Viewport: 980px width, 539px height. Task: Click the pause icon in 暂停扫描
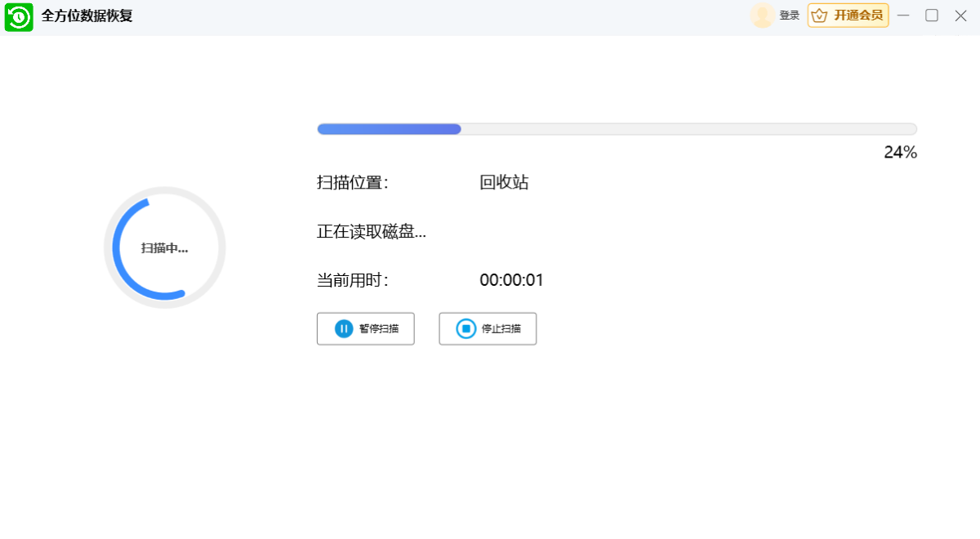point(344,329)
